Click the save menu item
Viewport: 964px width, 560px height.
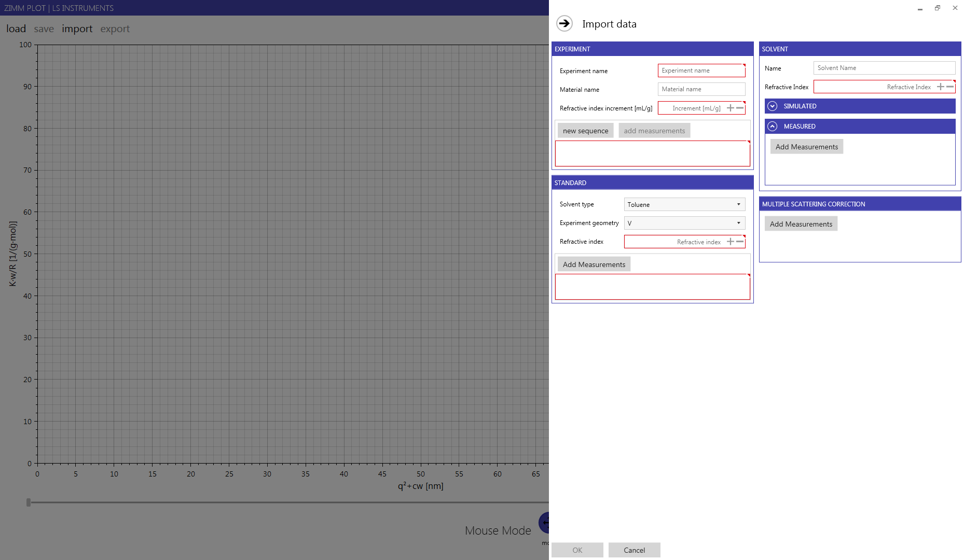(44, 29)
